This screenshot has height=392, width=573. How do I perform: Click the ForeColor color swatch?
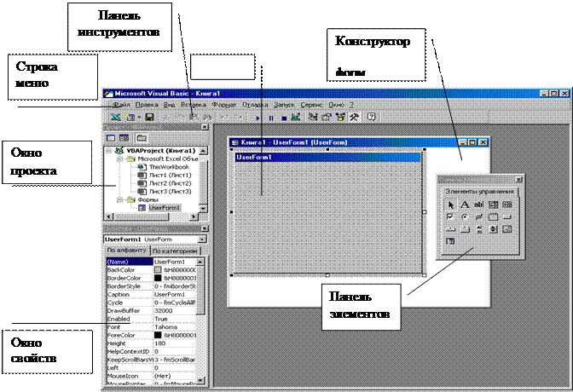[x=158, y=335]
